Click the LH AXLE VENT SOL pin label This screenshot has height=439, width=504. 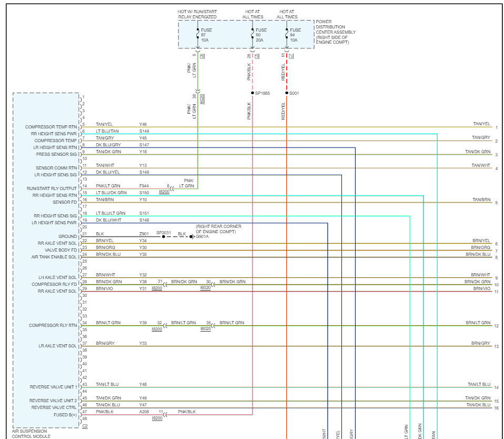point(58,277)
